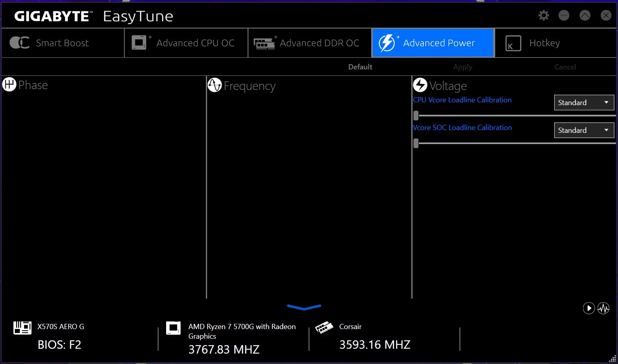Click the X570S AERO G motherboard icon
618x364 pixels.
(x=22, y=328)
